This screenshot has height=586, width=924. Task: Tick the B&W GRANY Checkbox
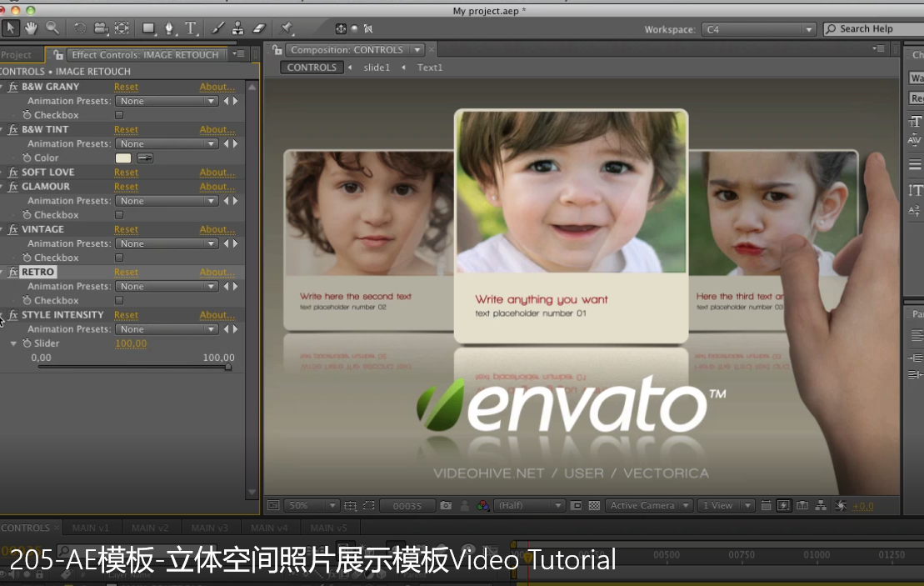click(119, 115)
